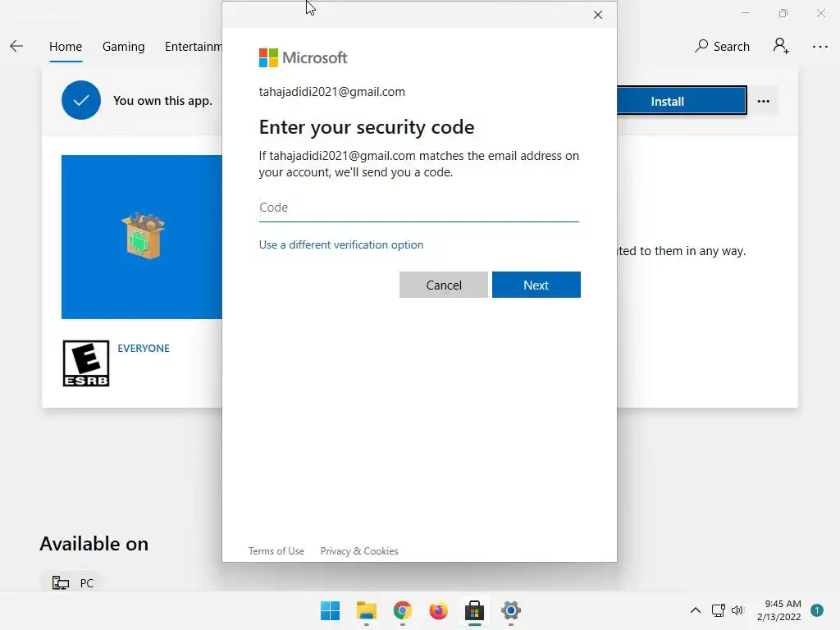The image size is (840, 630).
Task: Open the app thumbnail image
Action: (x=142, y=237)
